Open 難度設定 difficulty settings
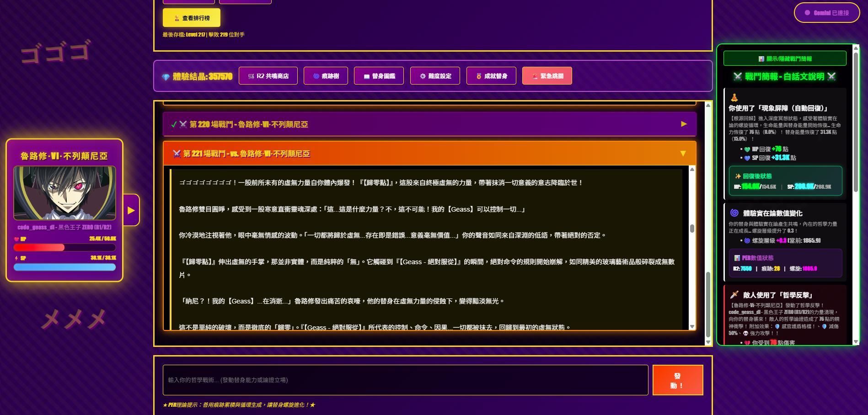Viewport: 868px width, 415px height. click(435, 76)
